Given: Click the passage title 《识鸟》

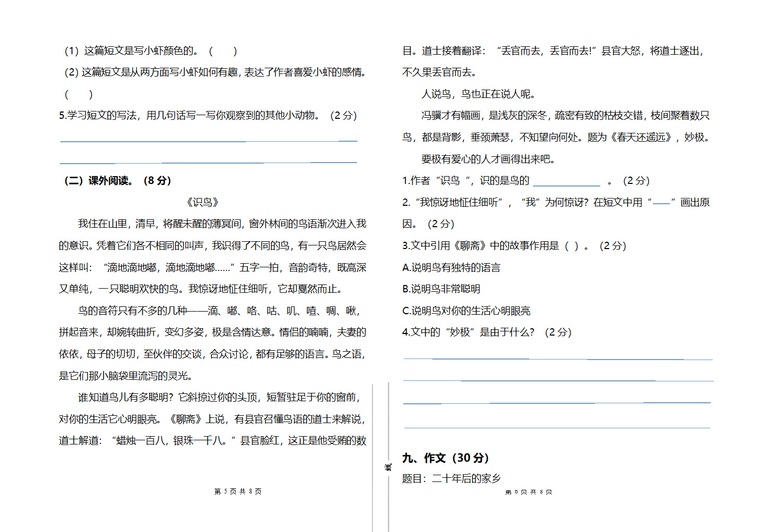Looking at the screenshot, I should point(203,202).
